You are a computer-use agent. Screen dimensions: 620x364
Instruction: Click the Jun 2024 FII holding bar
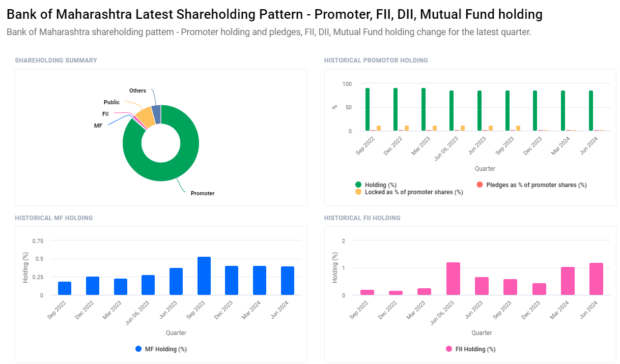coord(596,279)
